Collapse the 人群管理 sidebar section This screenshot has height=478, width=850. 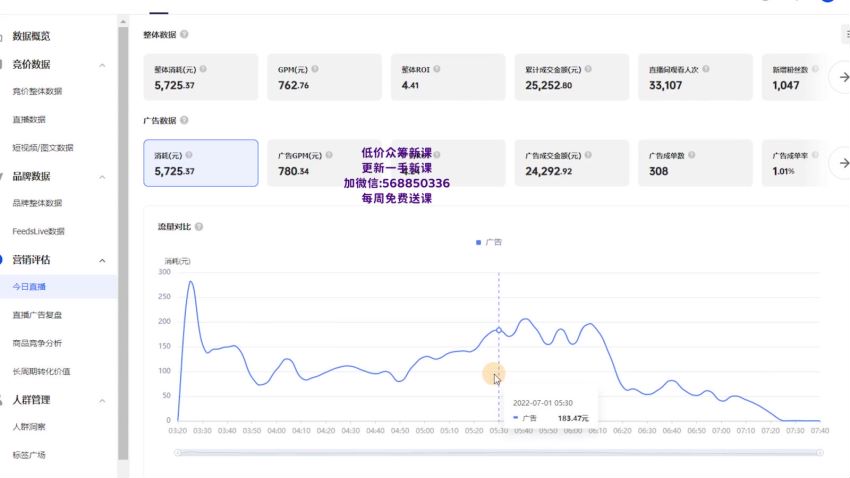(x=102, y=401)
